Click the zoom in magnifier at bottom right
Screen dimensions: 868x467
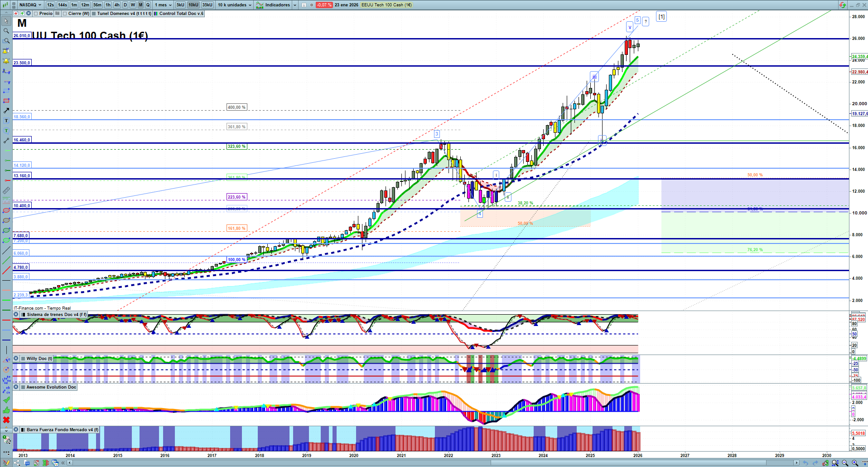point(855,463)
